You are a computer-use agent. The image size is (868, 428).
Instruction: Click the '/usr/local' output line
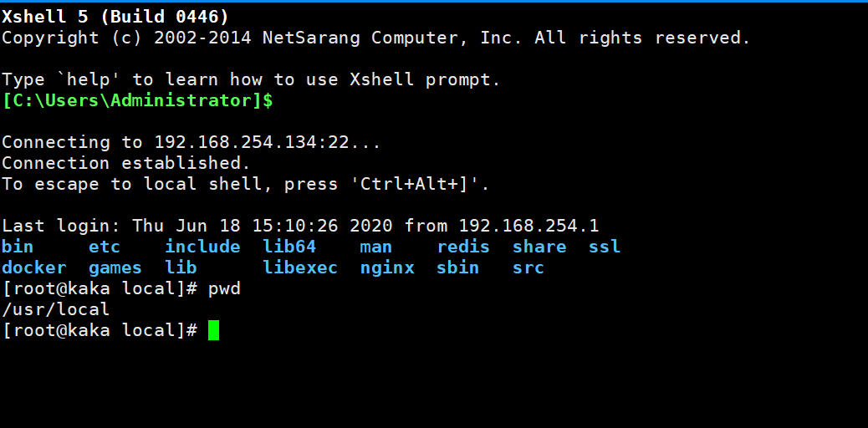[56, 309]
